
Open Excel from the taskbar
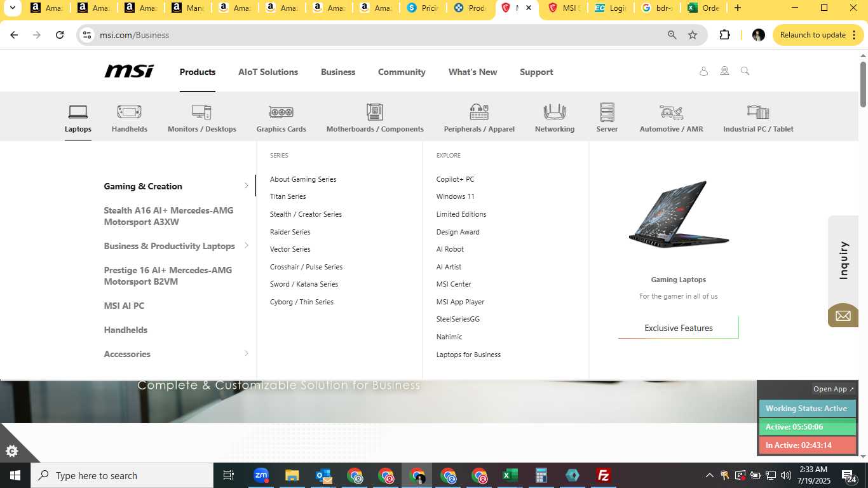[510, 475]
